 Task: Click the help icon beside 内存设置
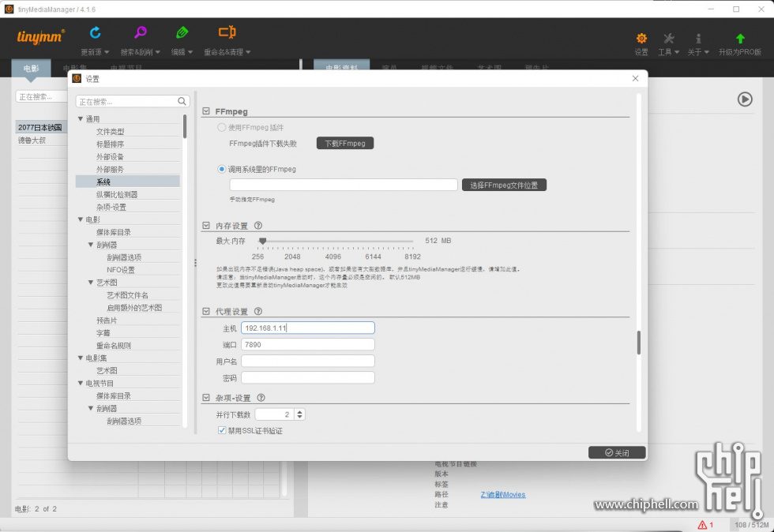click(257, 226)
